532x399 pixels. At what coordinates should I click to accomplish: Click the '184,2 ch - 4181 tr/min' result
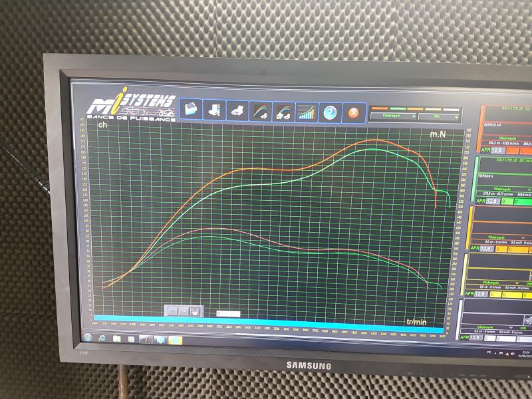click(x=502, y=143)
